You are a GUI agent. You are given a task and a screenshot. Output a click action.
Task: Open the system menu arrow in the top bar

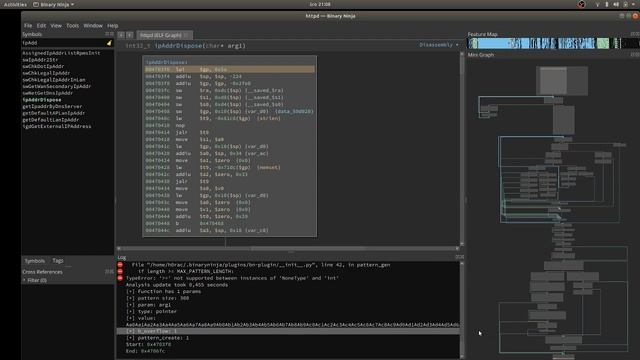click(x=634, y=4)
